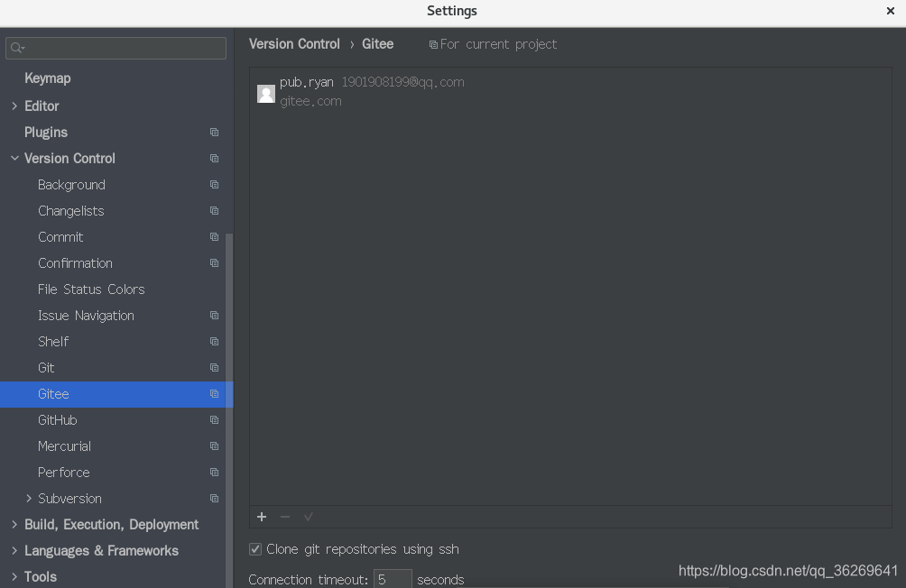Click the search magnifier in the search field
Image resolution: width=906 pixels, height=588 pixels.
pyautogui.click(x=14, y=47)
